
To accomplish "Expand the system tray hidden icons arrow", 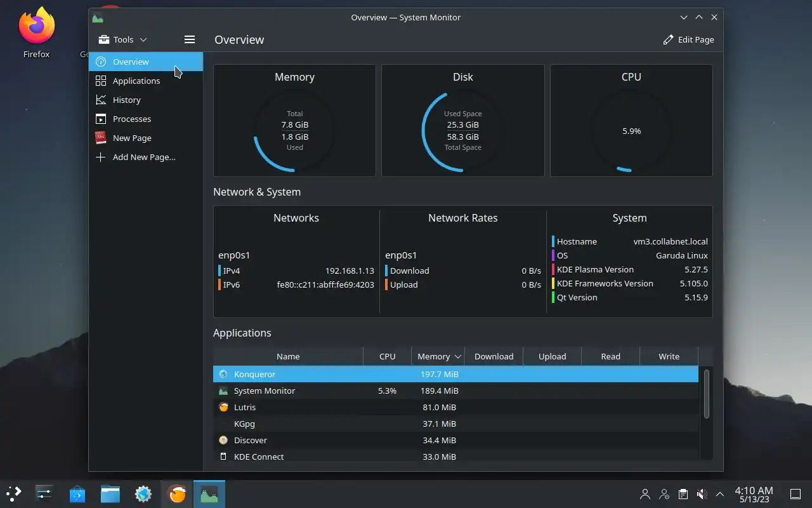I will [720, 494].
